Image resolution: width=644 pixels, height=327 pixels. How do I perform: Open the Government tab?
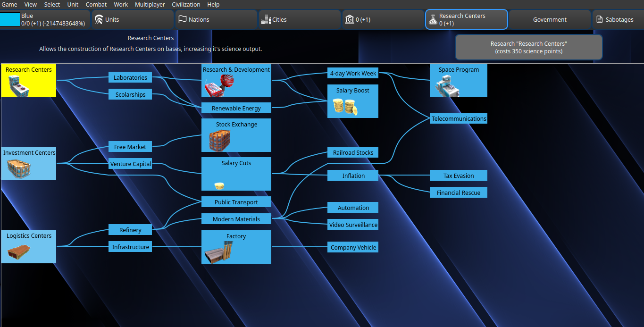[550, 20]
